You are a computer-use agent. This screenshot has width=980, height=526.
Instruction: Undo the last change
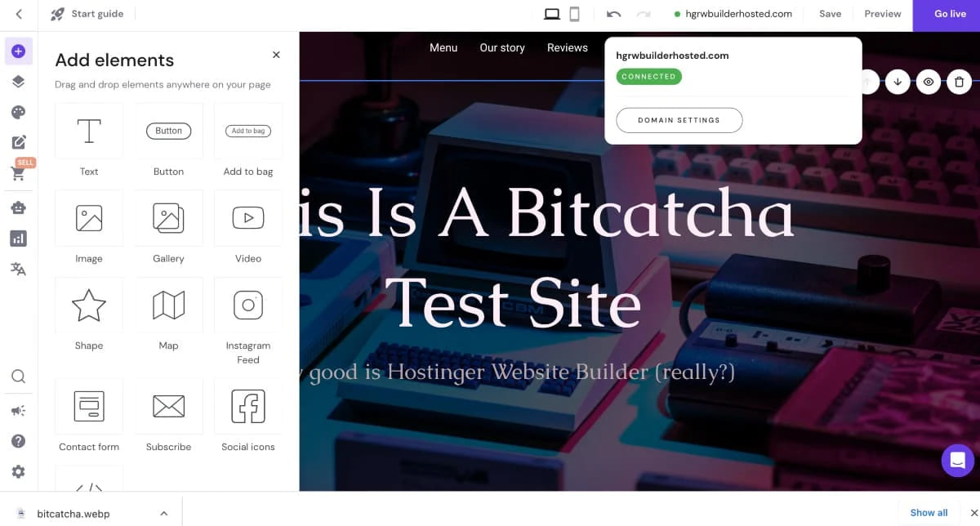tap(614, 14)
